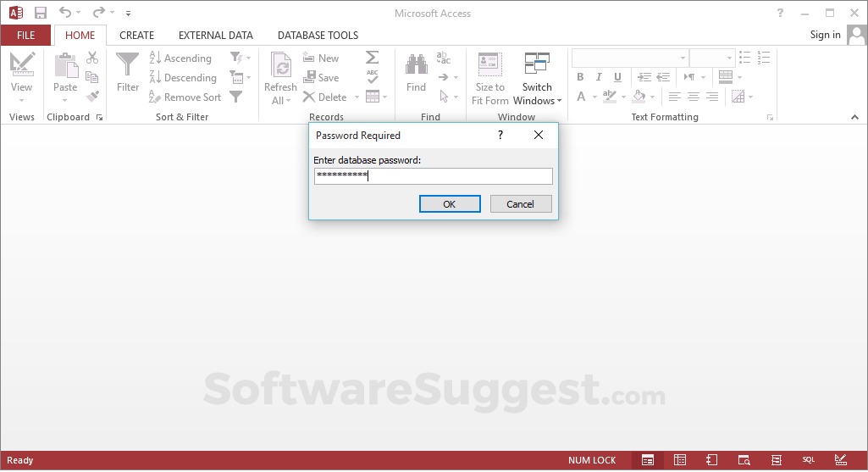
Task: Open the Refresh All dropdown arrow
Action: [x=289, y=101]
